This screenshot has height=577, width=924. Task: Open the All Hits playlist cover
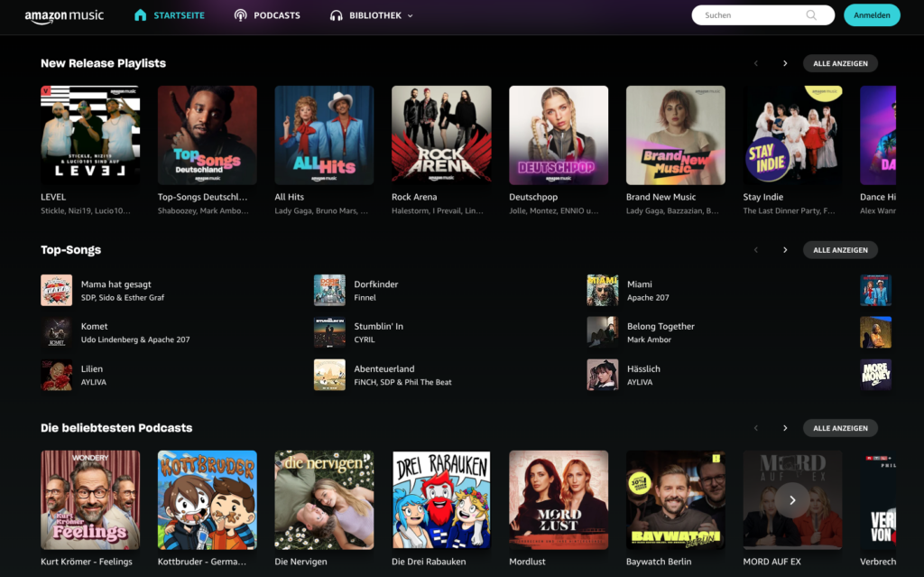click(324, 135)
